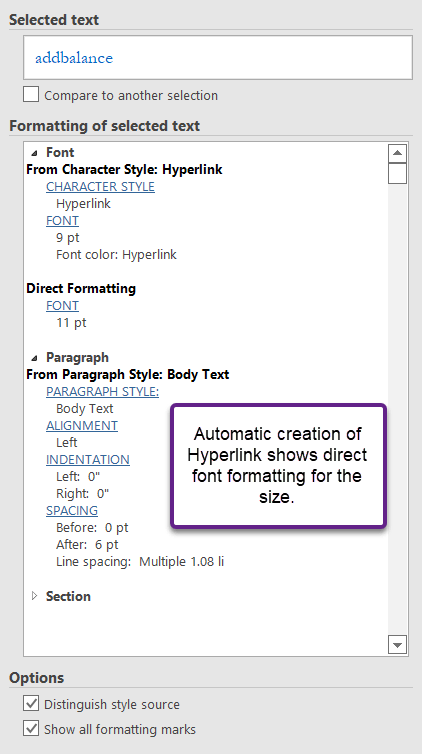Click the '11 pt' direct font value
The width and height of the screenshot is (422, 754).
(71, 323)
